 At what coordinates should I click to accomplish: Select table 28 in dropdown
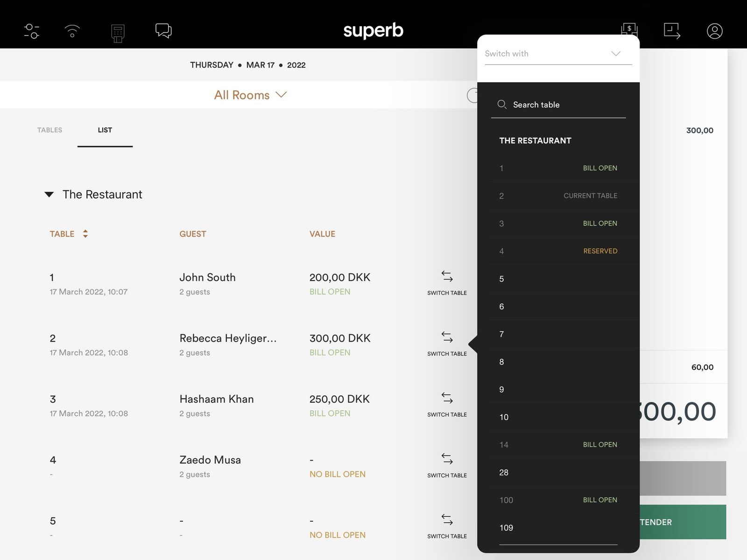[558, 473]
